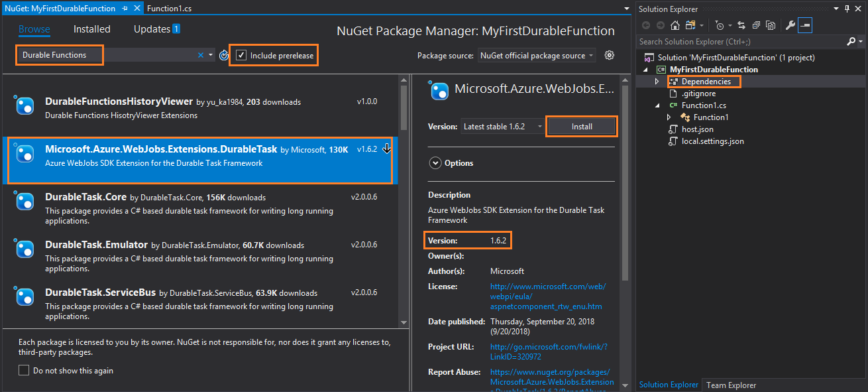Switch to the Team Explorer tab

click(731, 385)
